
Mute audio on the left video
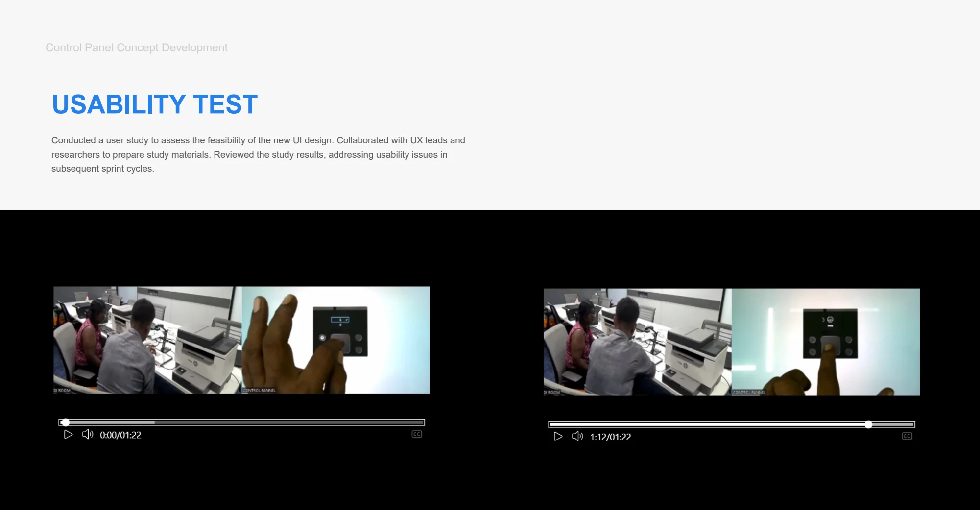point(87,435)
